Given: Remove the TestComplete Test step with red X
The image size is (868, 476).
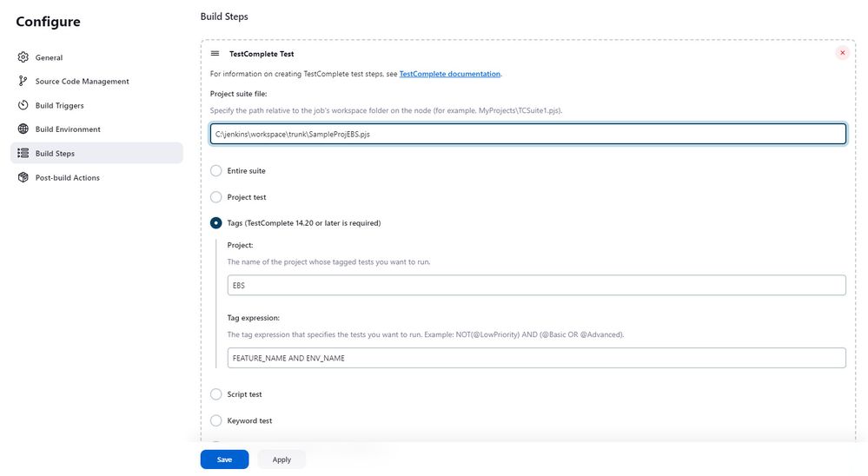Looking at the screenshot, I should pos(842,53).
